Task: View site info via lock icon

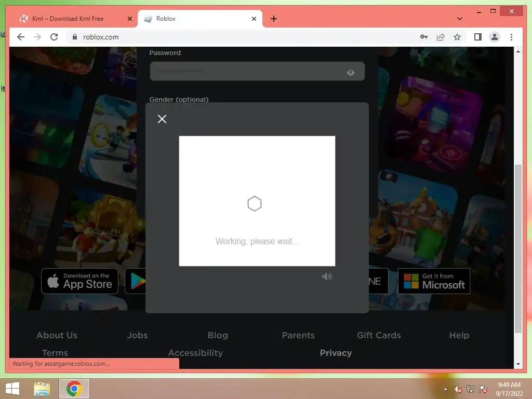Action: (75, 37)
